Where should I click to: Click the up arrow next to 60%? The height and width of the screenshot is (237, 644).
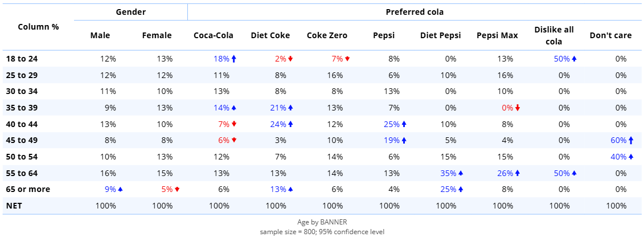(631, 140)
